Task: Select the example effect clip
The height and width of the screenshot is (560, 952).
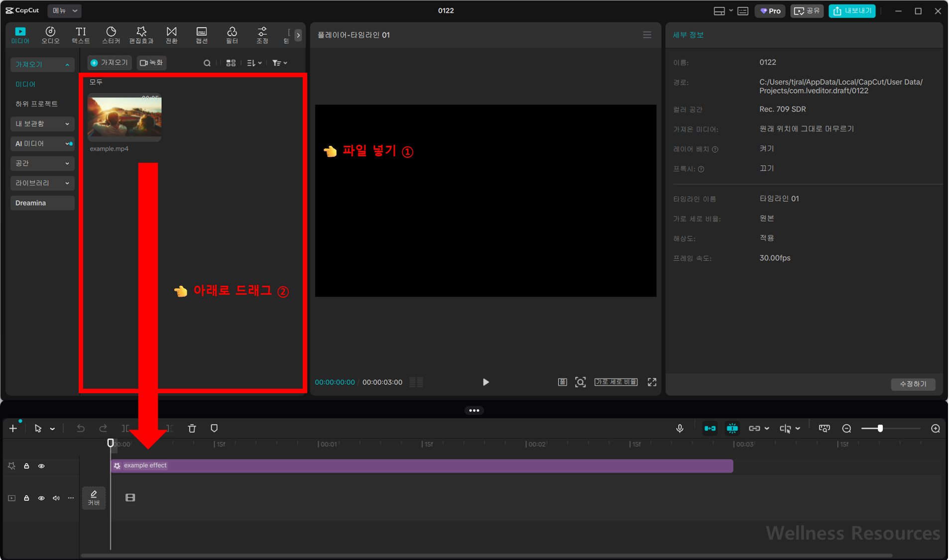Action: point(422,466)
